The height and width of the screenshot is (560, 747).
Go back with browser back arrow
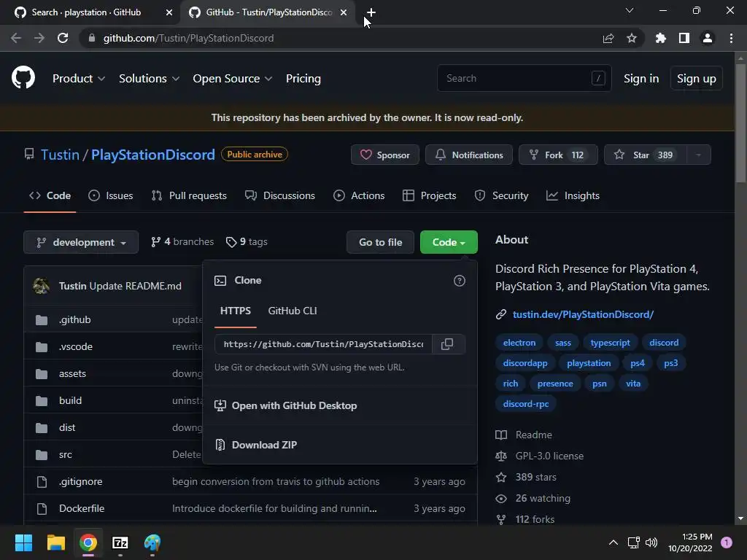point(16,38)
